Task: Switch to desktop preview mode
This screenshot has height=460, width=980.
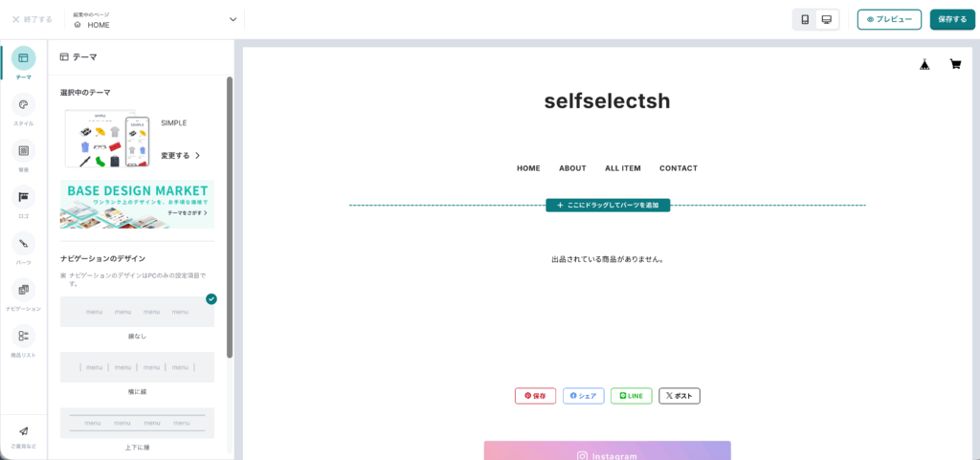Action: click(x=827, y=19)
